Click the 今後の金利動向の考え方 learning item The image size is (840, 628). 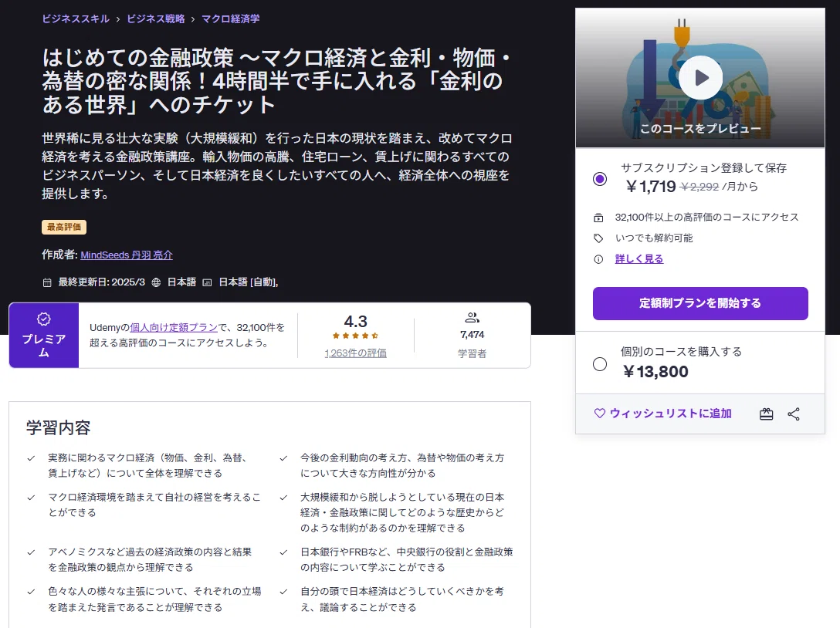click(401, 465)
